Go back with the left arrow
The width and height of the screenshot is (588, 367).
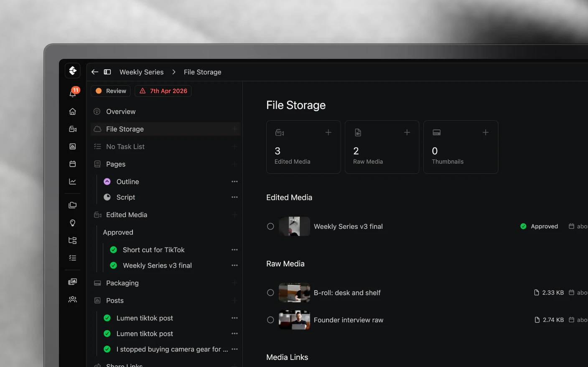(x=95, y=72)
